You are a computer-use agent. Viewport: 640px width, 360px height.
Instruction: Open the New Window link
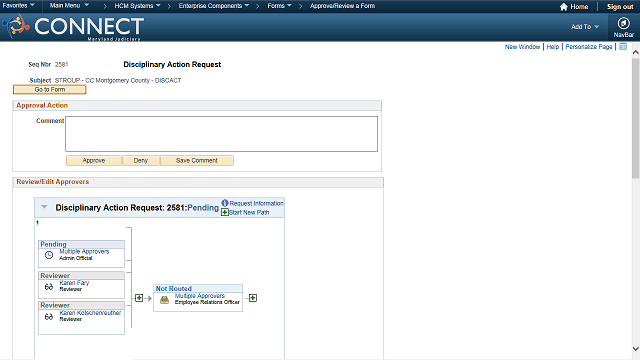(522, 47)
